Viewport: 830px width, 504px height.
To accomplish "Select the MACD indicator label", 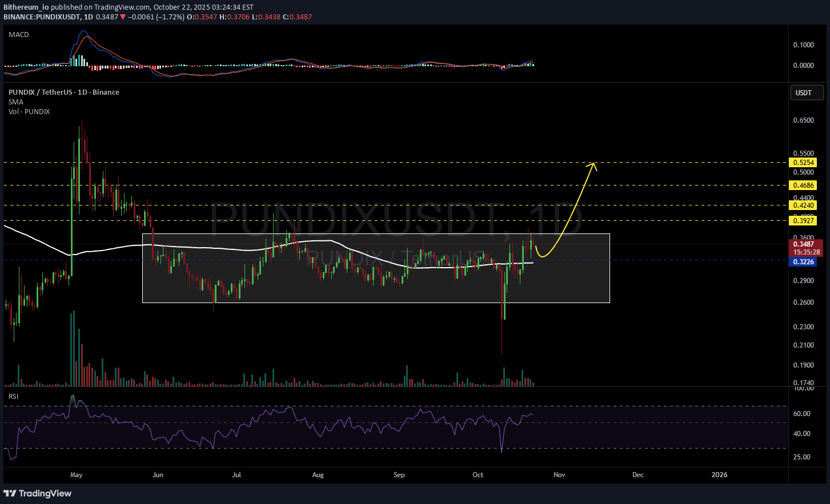I will pos(19,35).
